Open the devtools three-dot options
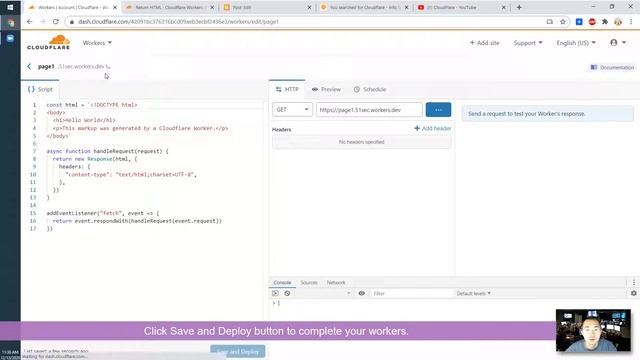The image size is (640, 360). [x=633, y=282]
